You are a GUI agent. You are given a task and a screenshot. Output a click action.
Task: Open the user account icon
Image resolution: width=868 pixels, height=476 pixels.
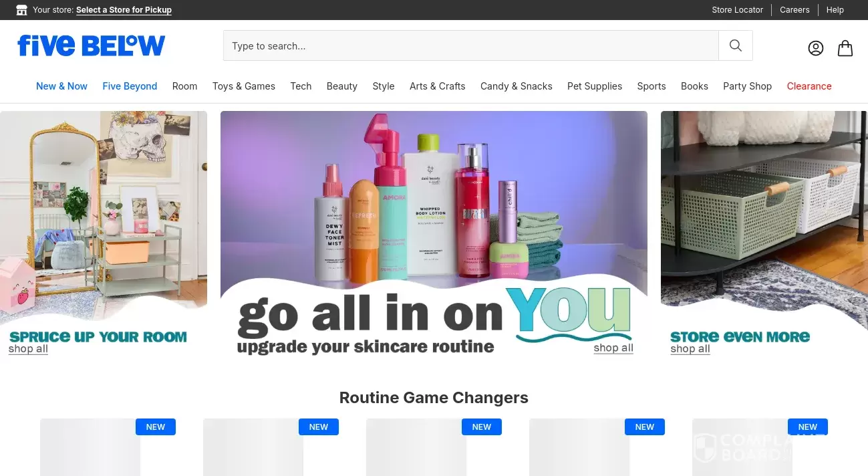click(816, 48)
